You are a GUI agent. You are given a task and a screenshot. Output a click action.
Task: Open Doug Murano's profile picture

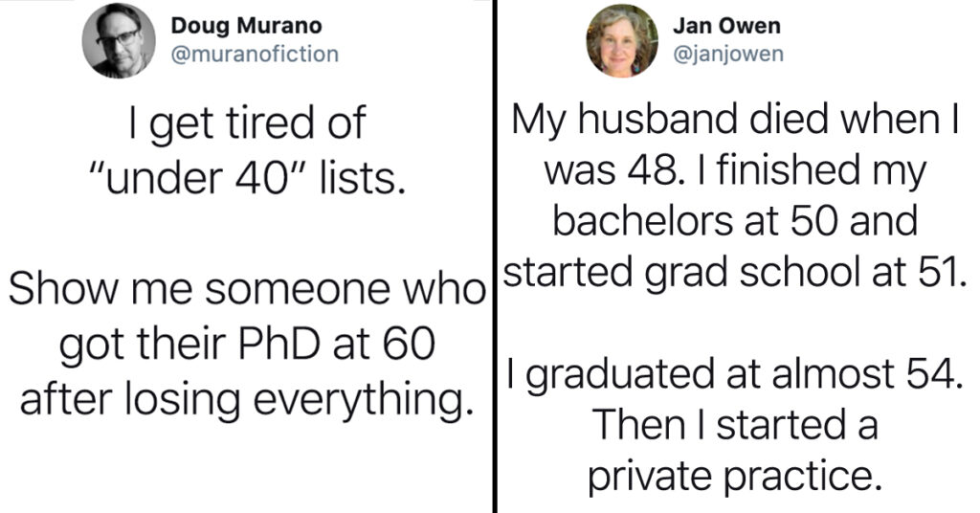tap(120, 42)
